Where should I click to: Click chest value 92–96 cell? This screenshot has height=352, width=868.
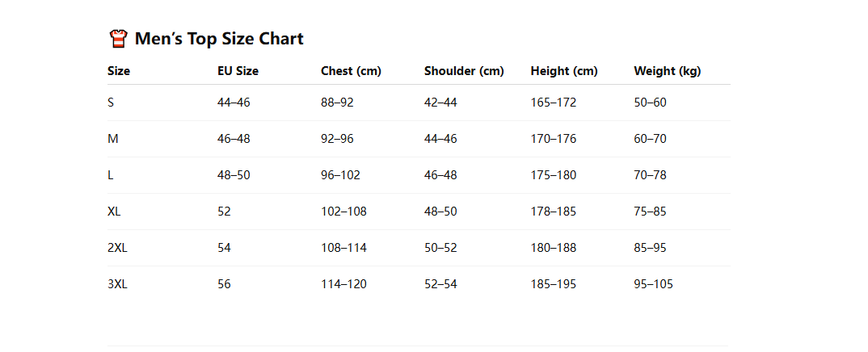[x=337, y=139]
